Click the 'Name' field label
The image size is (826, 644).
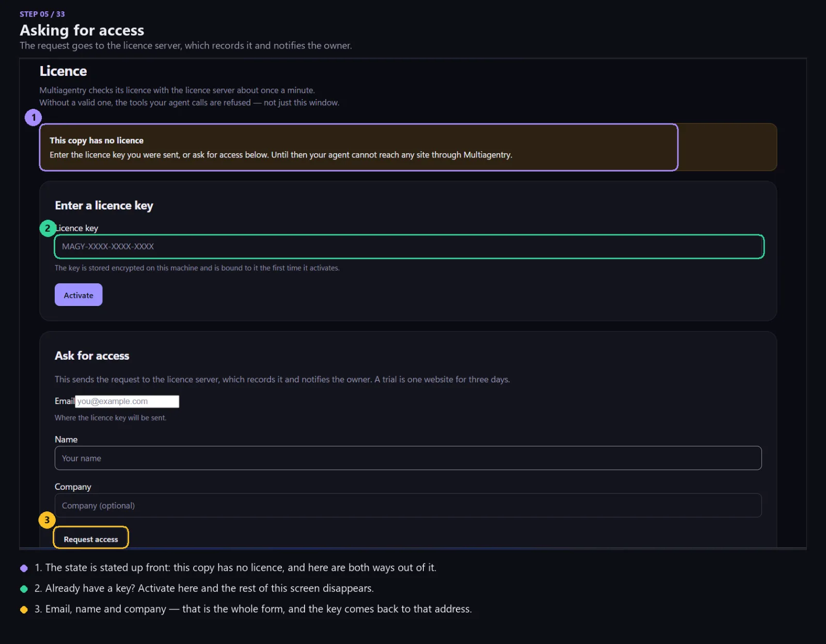coord(66,440)
